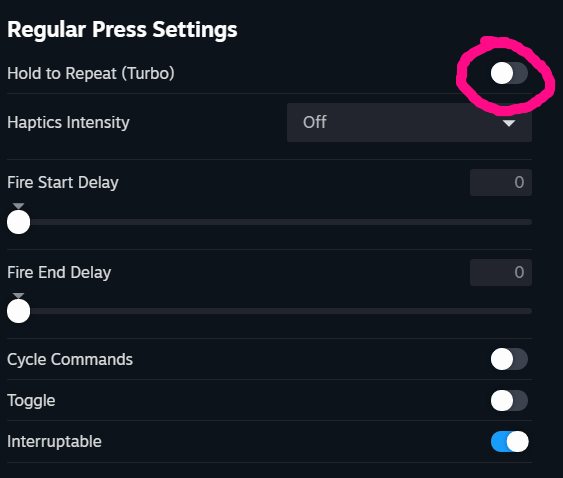563x478 pixels.
Task: Enable the Toggle switch
Action: coord(509,400)
